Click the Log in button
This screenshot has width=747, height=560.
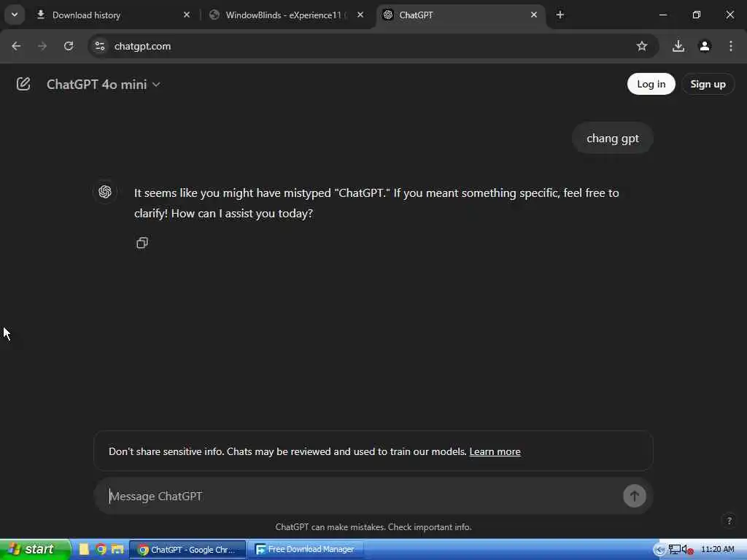click(x=651, y=84)
